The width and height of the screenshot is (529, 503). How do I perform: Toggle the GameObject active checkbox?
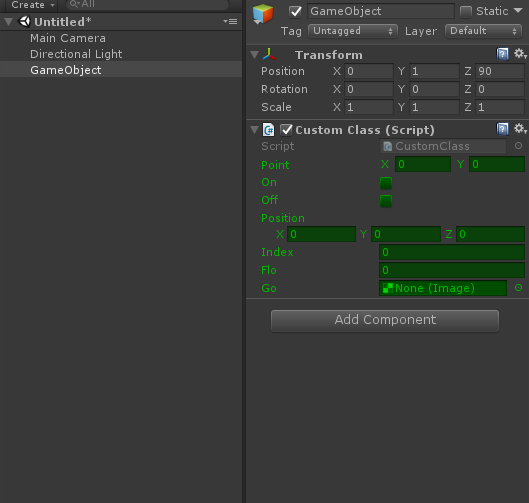296,12
